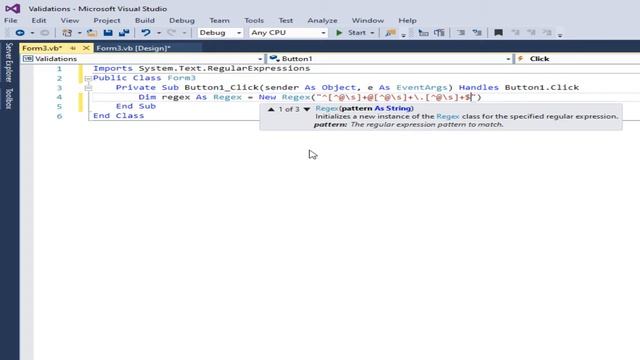
Task: Open the View menu
Action: [x=70, y=20]
